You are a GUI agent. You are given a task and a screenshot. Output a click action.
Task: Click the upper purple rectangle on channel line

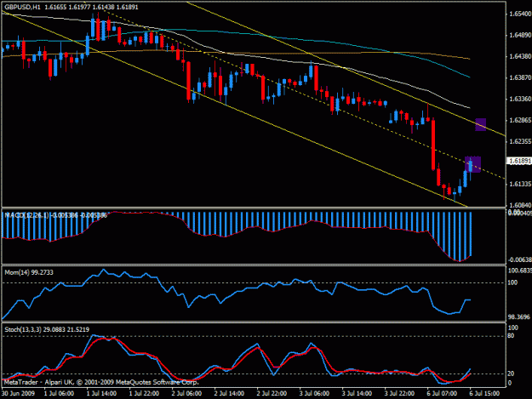click(480, 124)
